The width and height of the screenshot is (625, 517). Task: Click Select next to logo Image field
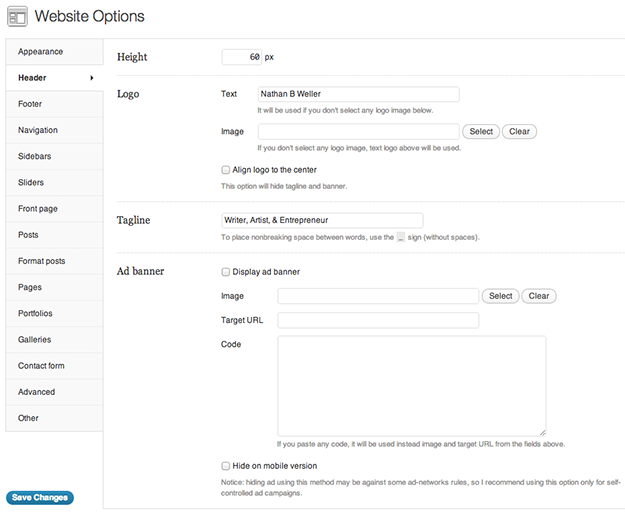click(x=481, y=132)
